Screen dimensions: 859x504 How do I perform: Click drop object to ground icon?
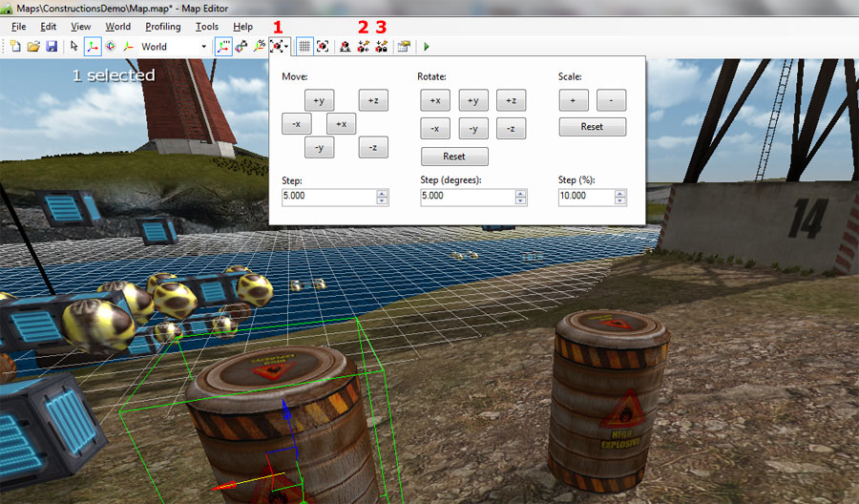pos(346,47)
